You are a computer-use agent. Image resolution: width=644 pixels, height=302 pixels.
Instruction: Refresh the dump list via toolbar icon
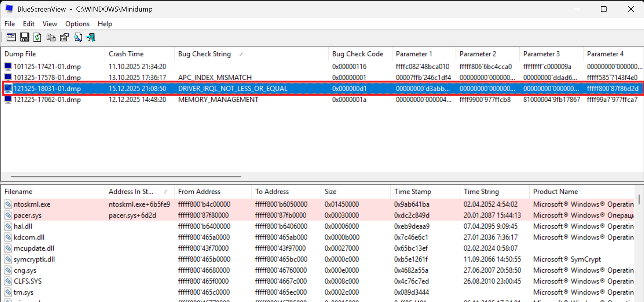coord(37,37)
